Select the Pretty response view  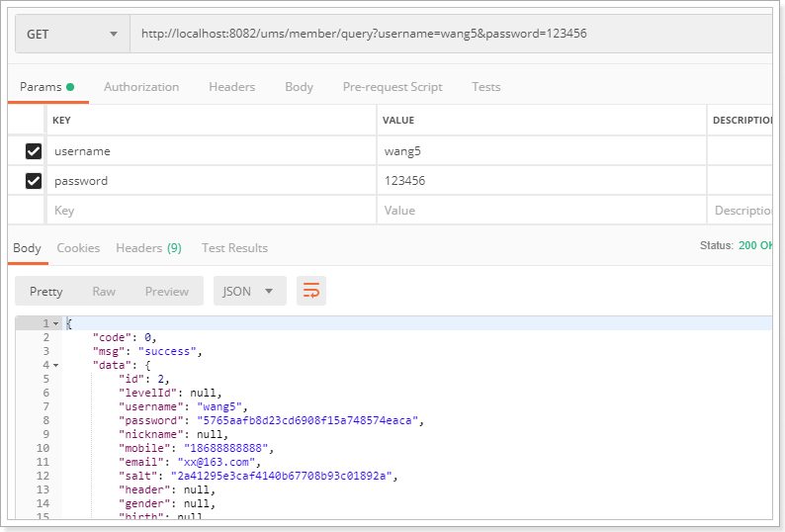(46, 291)
